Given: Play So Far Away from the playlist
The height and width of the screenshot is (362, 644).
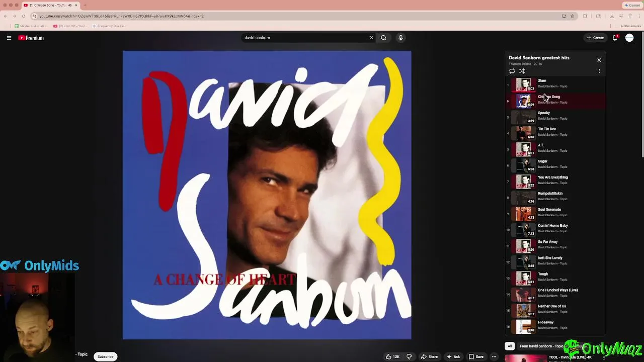Looking at the screenshot, I should (x=555, y=245).
